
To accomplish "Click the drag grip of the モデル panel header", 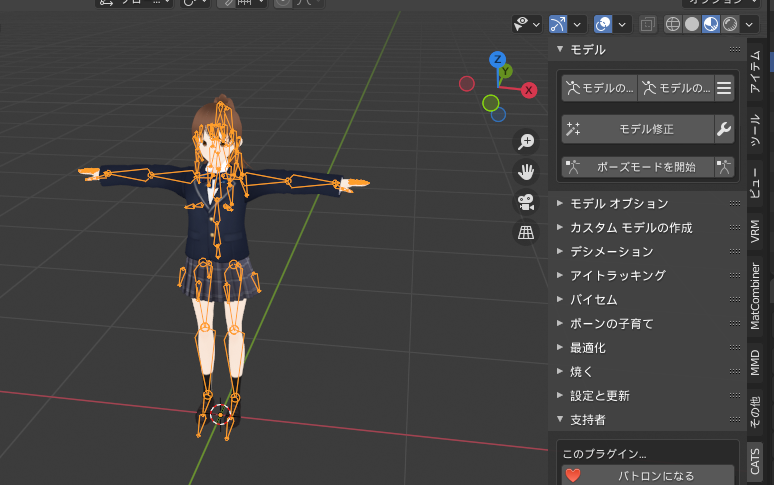I will click(735, 49).
